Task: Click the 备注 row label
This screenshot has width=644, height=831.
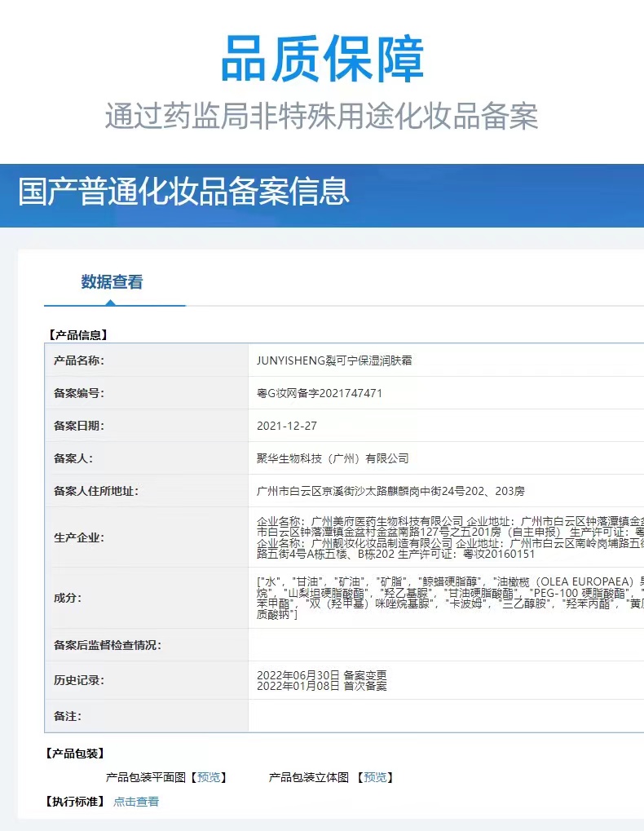Action: 68,717
